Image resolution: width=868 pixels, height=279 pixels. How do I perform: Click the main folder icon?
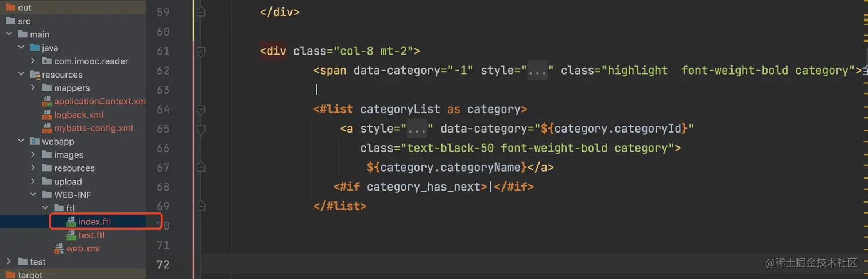23,34
